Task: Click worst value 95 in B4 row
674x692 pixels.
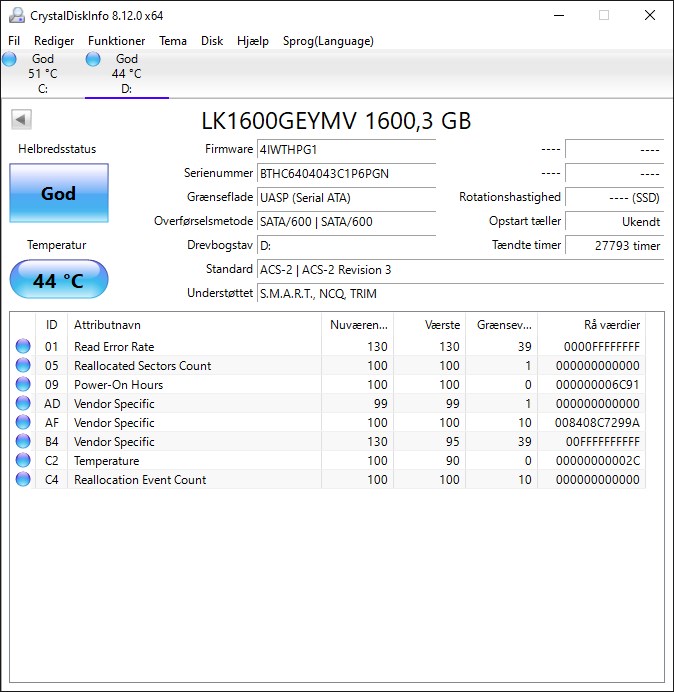Action: [452, 441]
